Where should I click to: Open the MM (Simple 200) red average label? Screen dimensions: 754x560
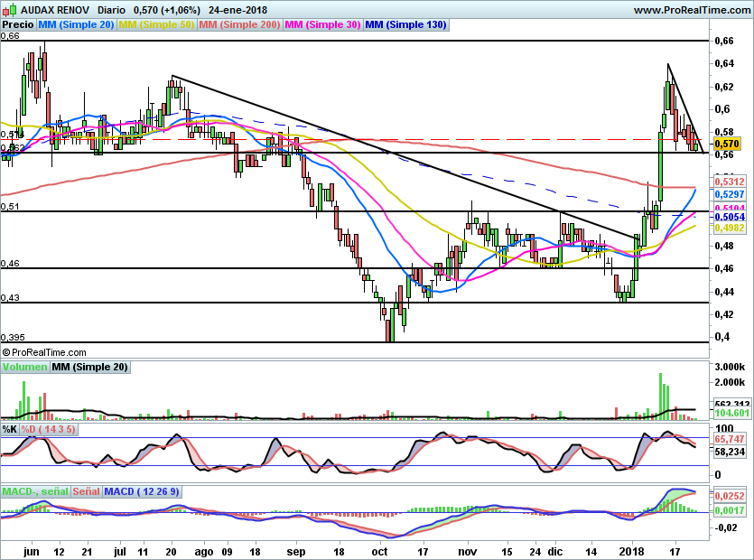[x=239, y=24]
